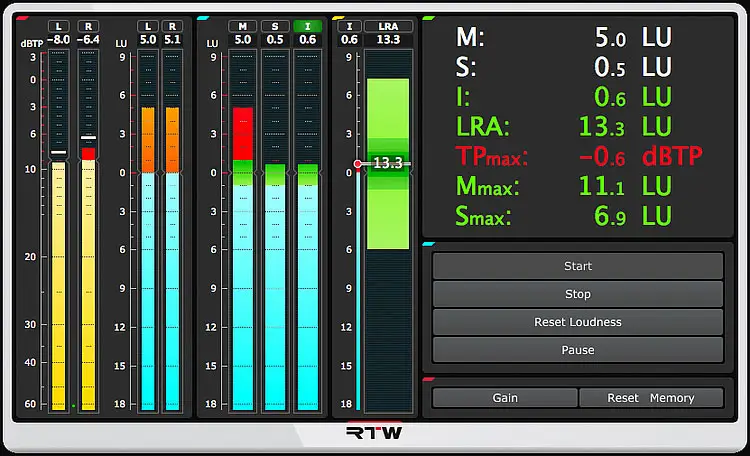Click the Start button
Image resolution: width=750 pixels, height=456 pixels.
578,266
